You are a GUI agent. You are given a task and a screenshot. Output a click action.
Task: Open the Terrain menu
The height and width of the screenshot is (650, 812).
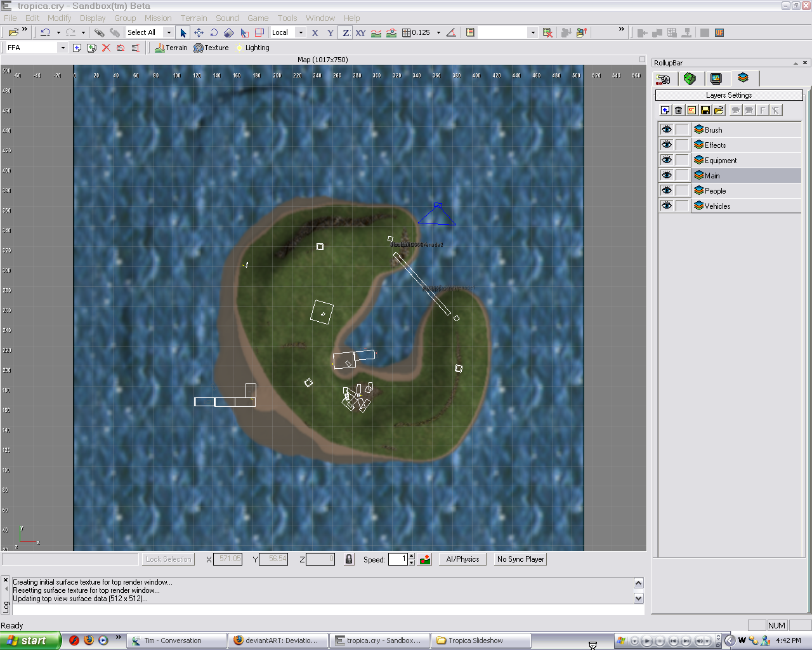coord(193,18)
